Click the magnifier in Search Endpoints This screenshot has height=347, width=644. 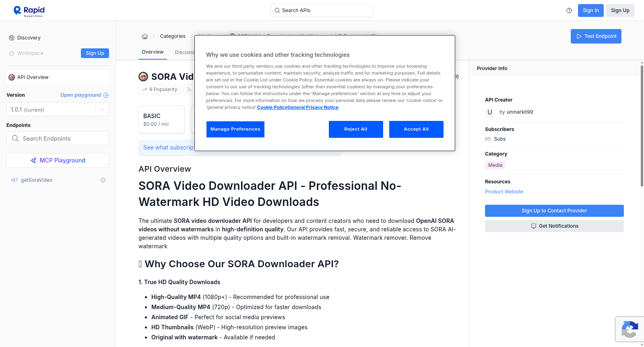click(15, 138)
